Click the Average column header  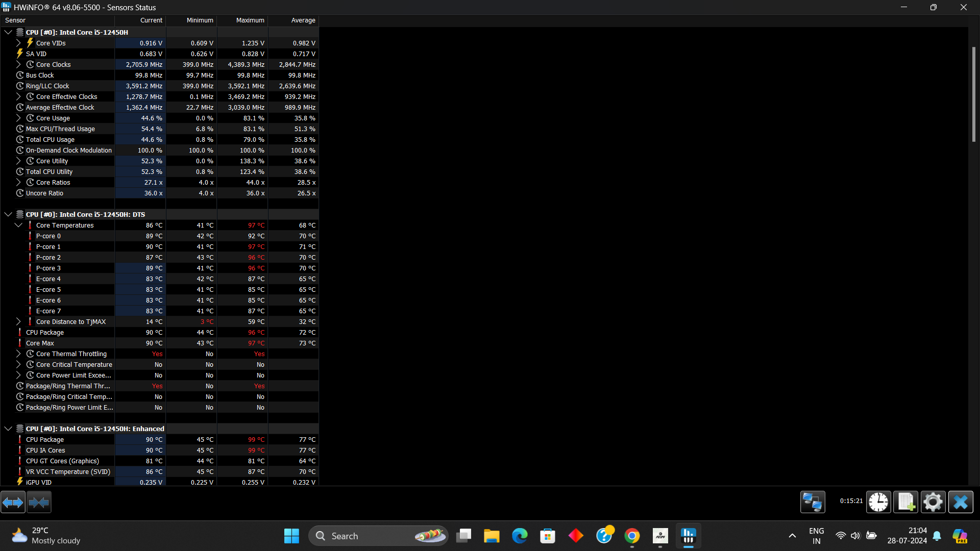(293, 20)
